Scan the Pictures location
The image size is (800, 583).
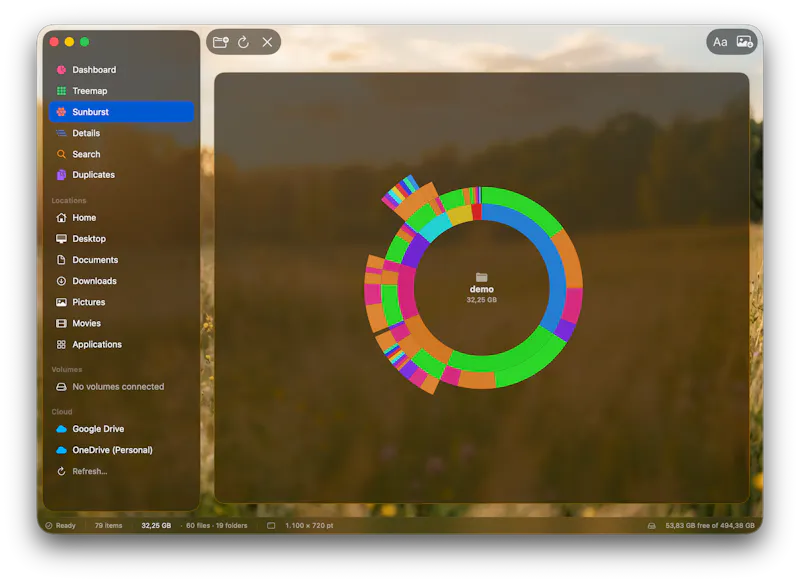point(121,302)
